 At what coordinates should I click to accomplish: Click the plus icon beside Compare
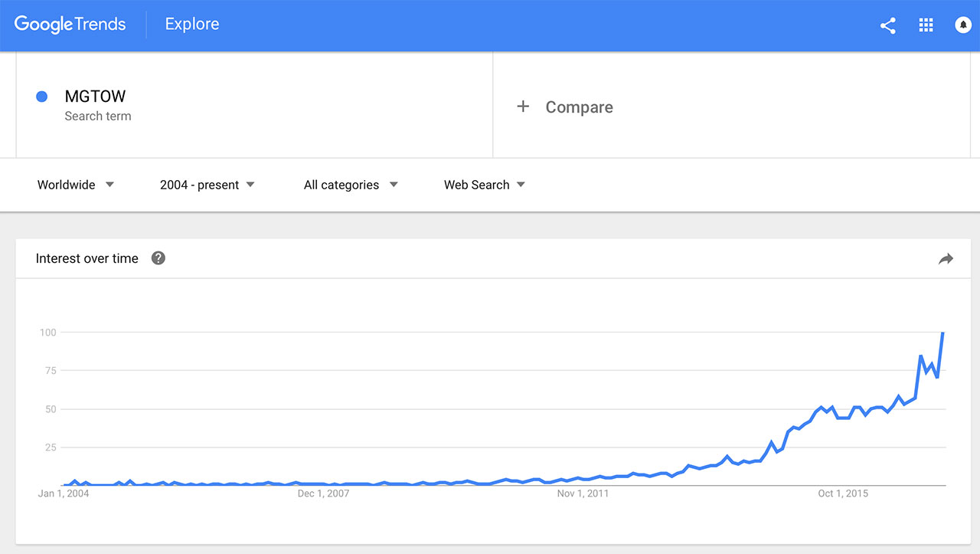tap(523, 107)
